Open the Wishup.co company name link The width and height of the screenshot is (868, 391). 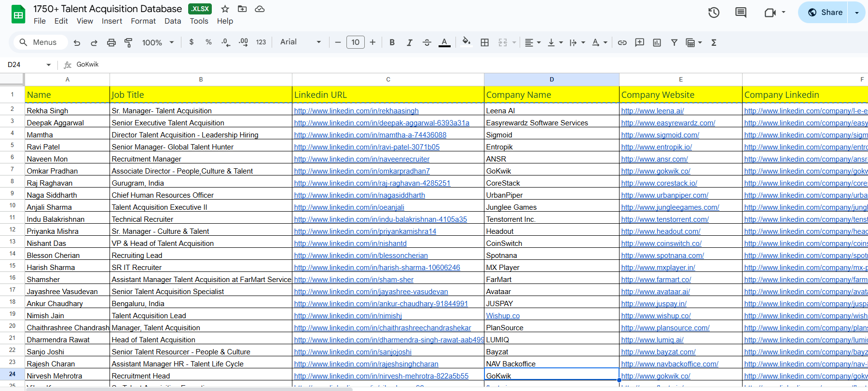[503, 316]
